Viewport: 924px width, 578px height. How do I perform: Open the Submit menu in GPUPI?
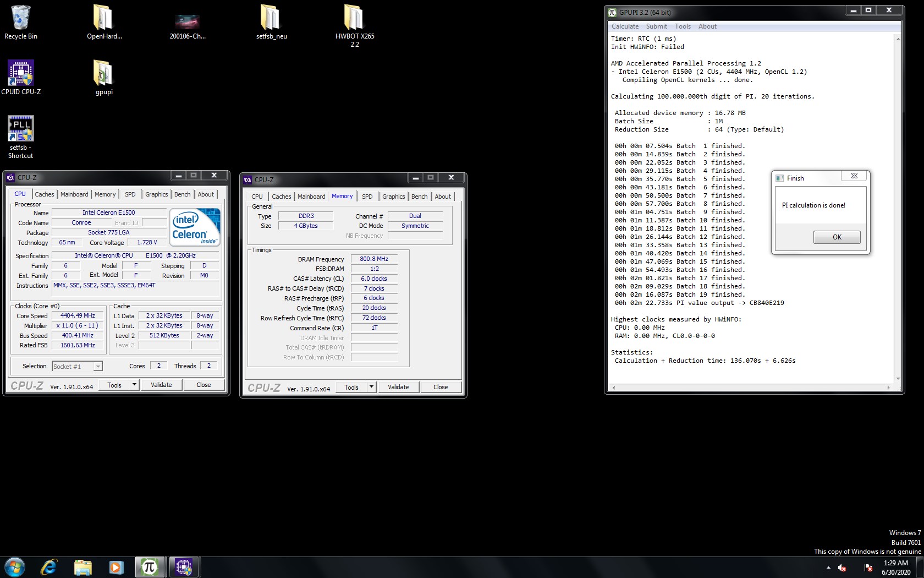point(657,26)
